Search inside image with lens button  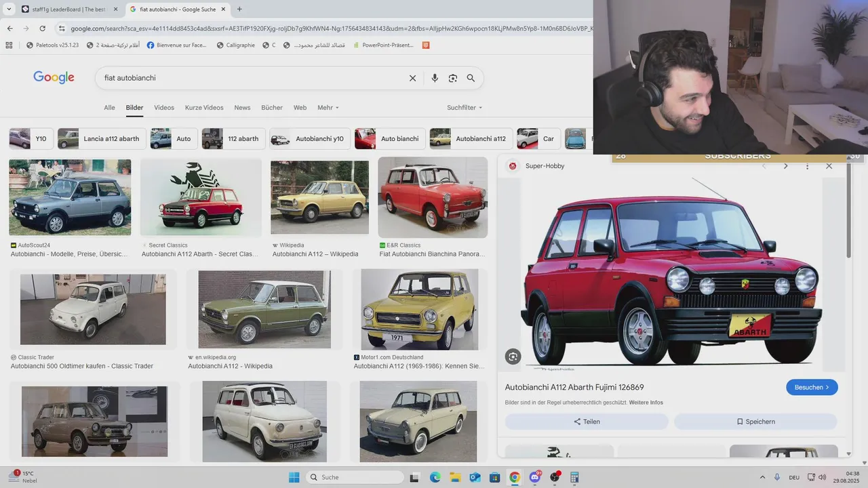[513, 357]
